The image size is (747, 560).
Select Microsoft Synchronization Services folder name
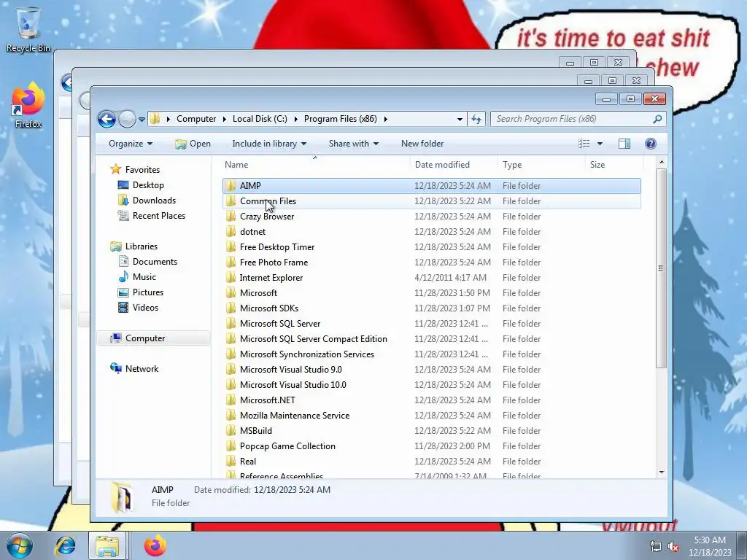click(x=307, y=354)
